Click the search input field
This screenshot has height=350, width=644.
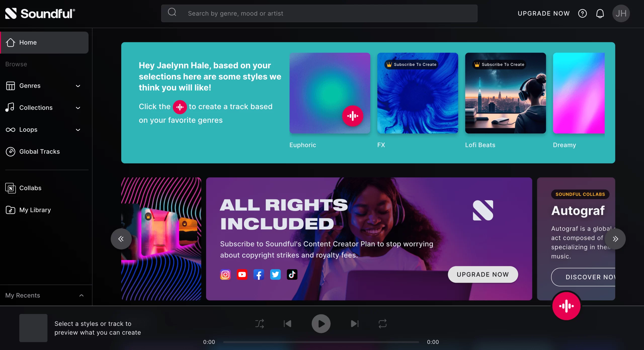click(319, 13)
